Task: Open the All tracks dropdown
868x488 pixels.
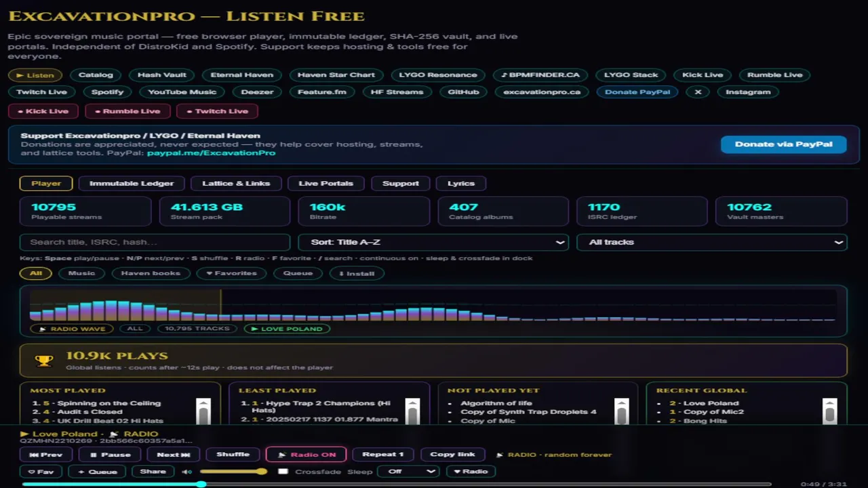Action: 711,242
